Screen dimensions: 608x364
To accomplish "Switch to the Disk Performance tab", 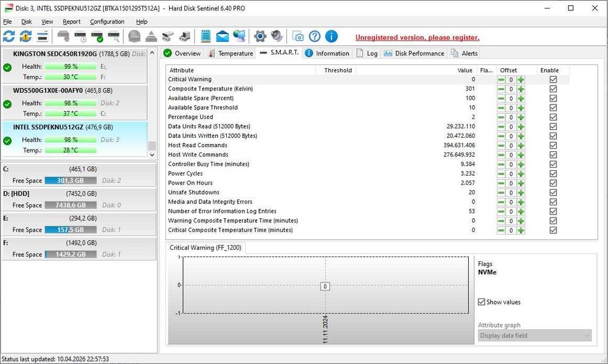I will click(x=413, y=53).
